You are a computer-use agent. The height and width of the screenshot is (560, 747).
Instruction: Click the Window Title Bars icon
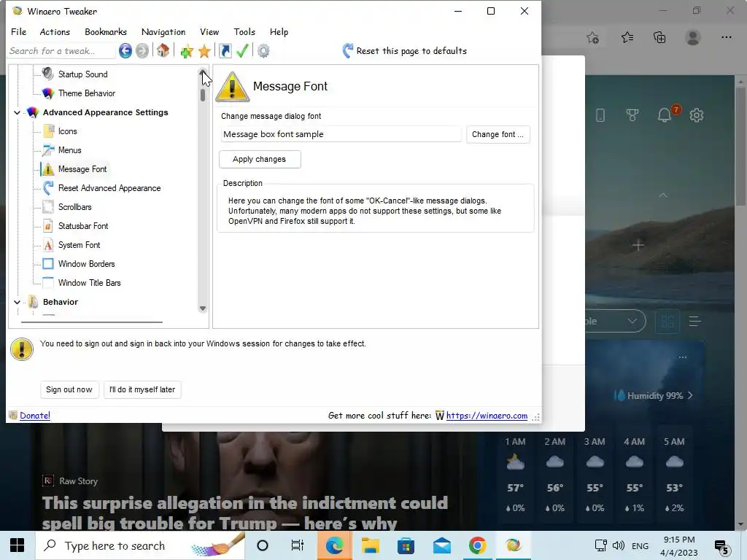coord(48,283)
